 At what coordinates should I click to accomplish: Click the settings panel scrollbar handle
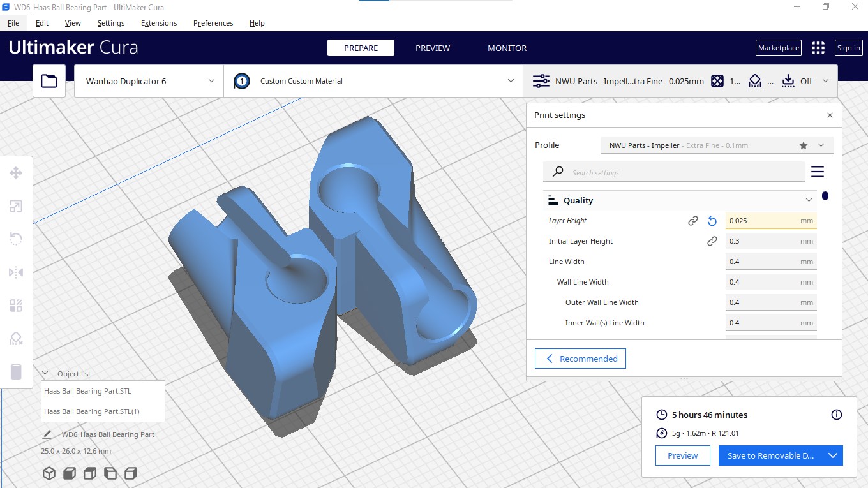(x=825, y=196)
